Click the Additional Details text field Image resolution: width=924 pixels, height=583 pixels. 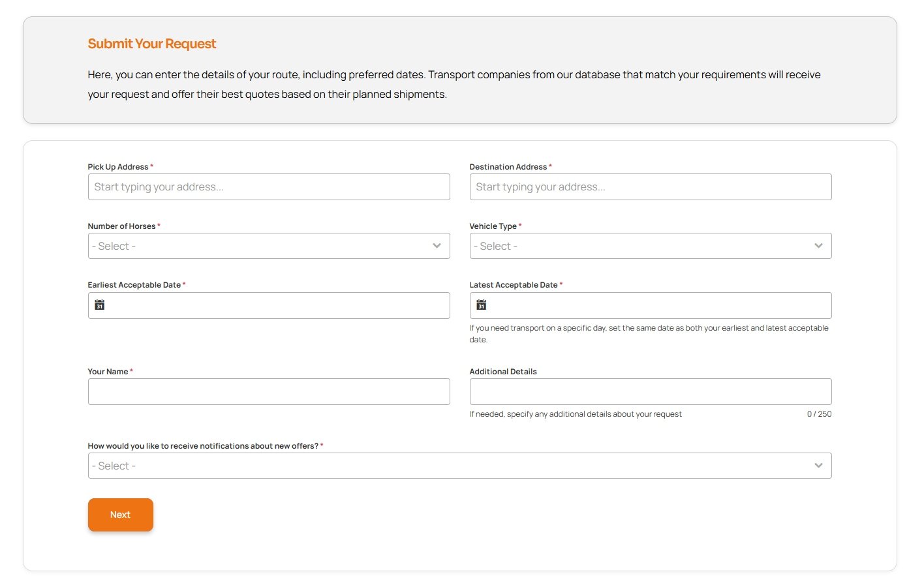650,392
